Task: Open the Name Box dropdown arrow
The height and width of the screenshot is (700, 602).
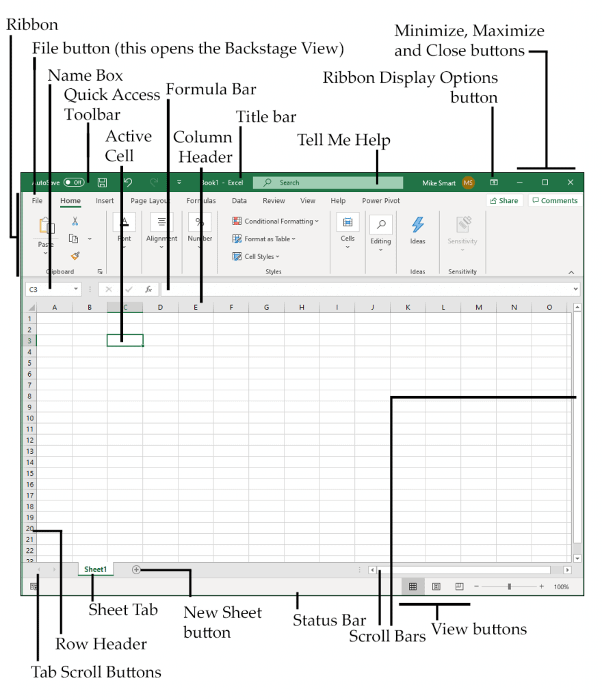Action: tap(75, 289)
